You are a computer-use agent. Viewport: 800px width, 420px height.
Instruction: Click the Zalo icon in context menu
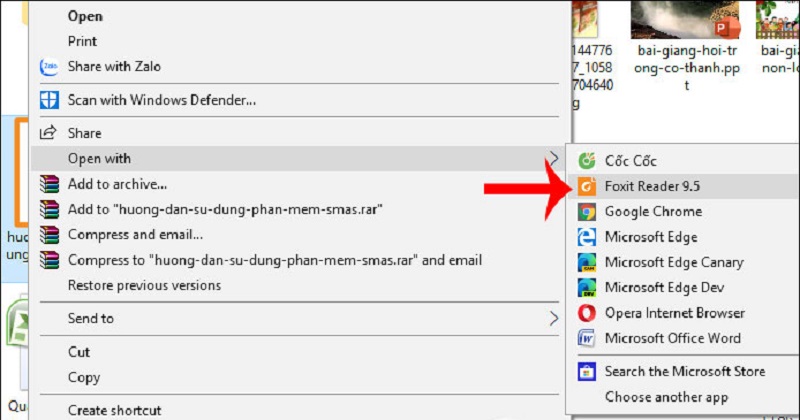click(49, 67)
